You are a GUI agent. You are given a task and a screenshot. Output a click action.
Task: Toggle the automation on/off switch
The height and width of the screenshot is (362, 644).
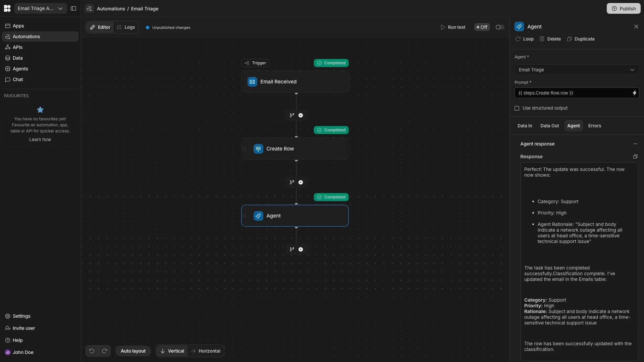[499, 27]
